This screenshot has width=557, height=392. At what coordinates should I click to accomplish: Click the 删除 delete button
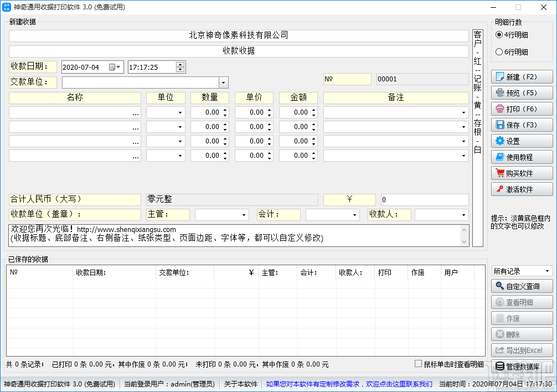click(x=522, y=334)
